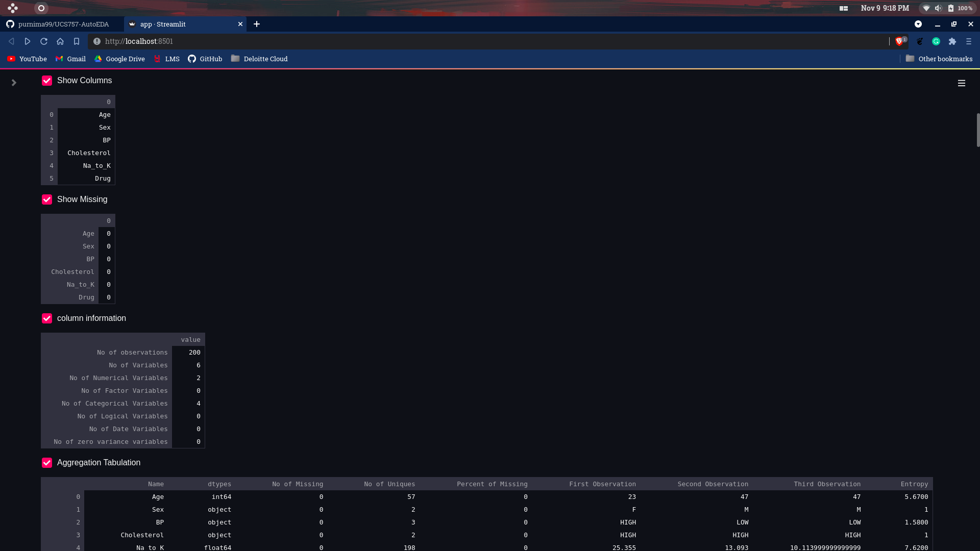The width and height of the screenshot is (980, 551).
Task: Open the YouTube bookmark
Action: [27, 59]
